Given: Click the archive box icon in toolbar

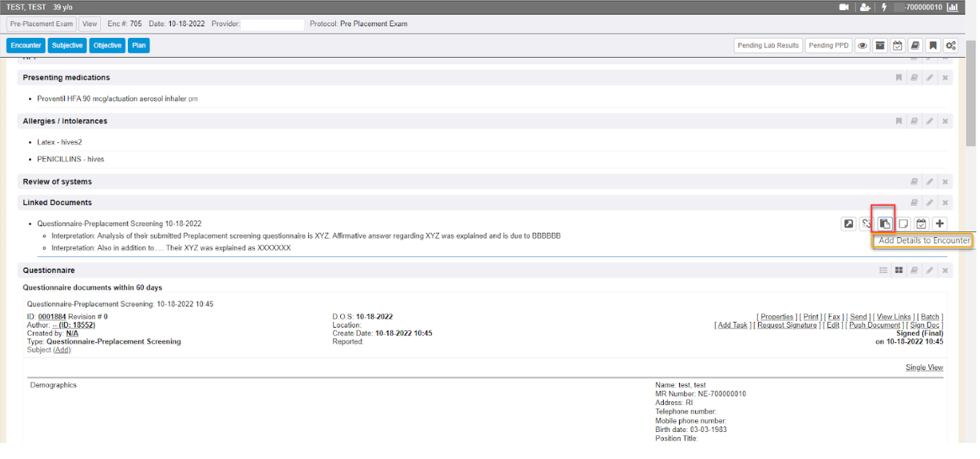Looking at the screenshot, I should [x=880, y=45].
